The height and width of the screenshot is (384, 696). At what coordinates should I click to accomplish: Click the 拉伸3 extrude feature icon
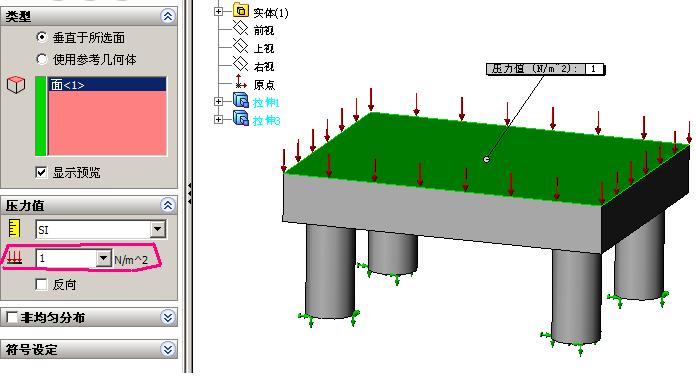(x=241, y=119)
